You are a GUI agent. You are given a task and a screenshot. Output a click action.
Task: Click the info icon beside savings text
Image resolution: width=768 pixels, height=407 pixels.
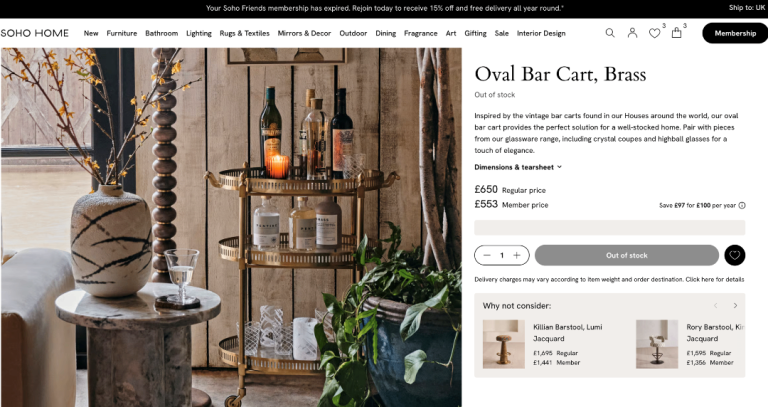(x=742, y=205)
